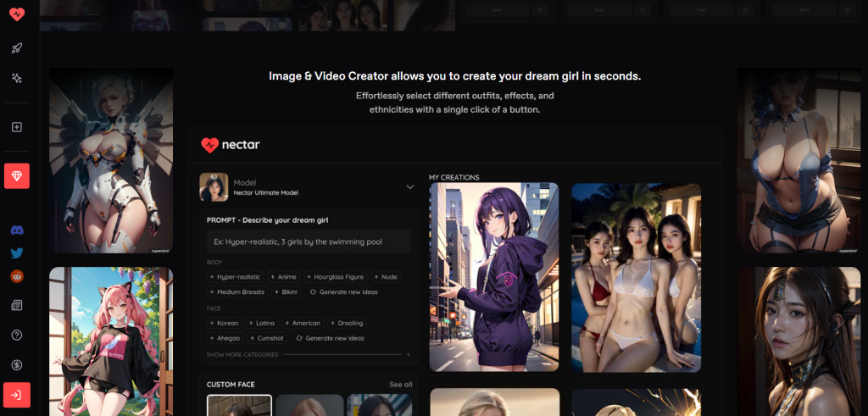Click the Nectar heart logo in sidebar
Viewport: 868px width, 416px height.
(x=17, y=14)
